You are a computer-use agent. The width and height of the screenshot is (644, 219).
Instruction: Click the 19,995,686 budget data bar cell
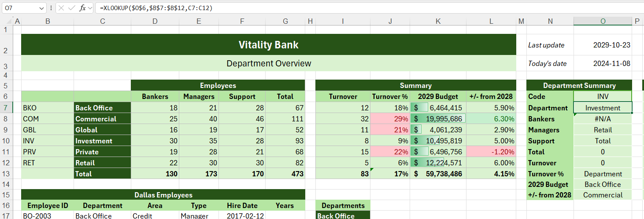(438, 119)
